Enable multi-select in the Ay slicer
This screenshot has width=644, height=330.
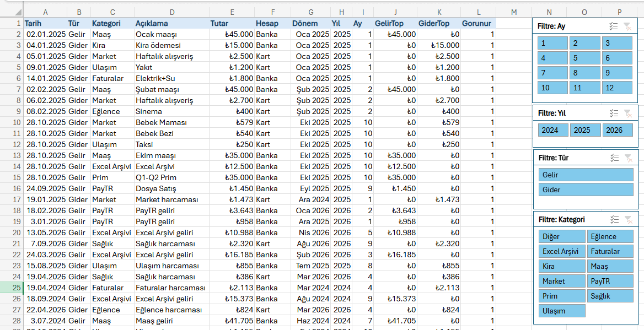(x=614, y=26)
